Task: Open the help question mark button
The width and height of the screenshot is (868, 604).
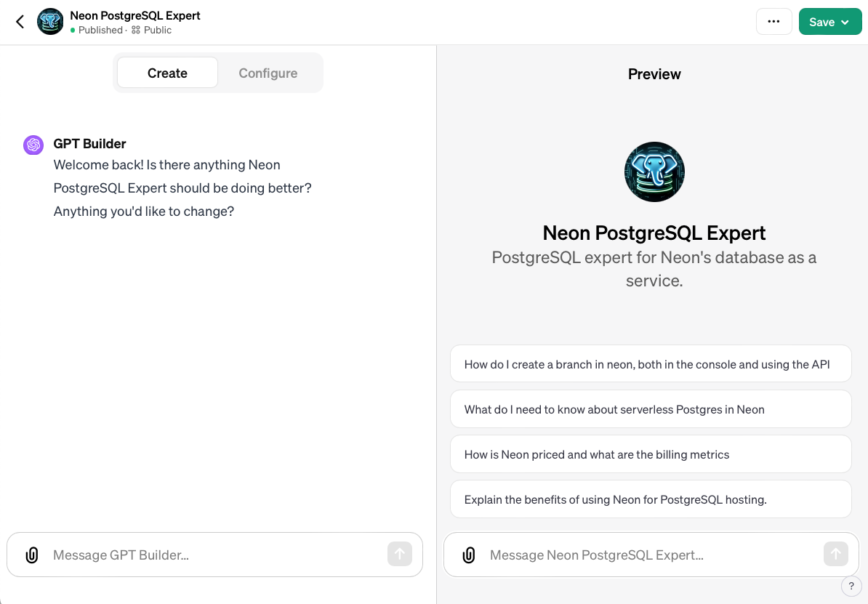Action: (851, 586)
